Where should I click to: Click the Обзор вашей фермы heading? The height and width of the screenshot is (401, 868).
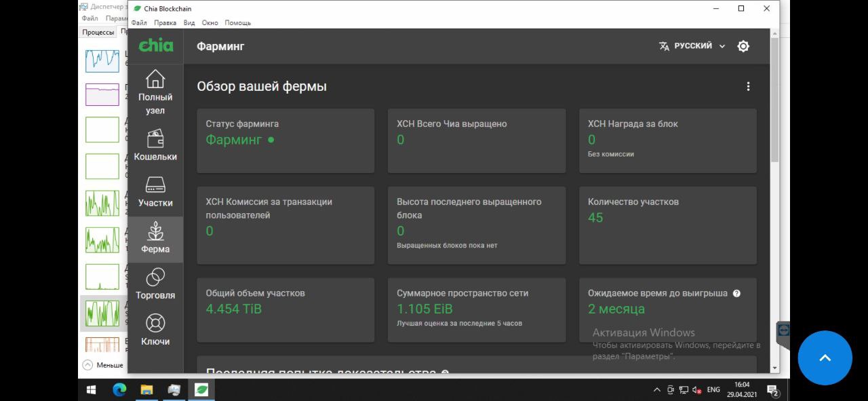(262, 87)
